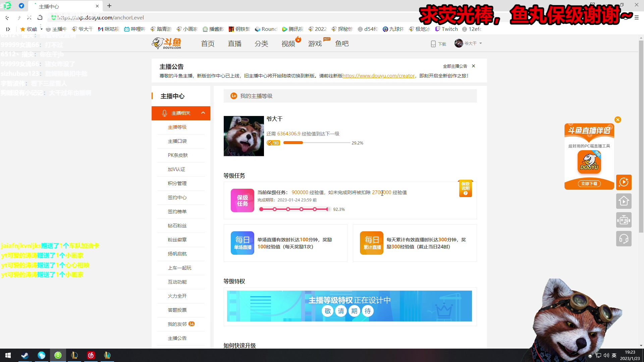Close the 主播中心 browser tab

pyautogui.click(x=97, y=6)
